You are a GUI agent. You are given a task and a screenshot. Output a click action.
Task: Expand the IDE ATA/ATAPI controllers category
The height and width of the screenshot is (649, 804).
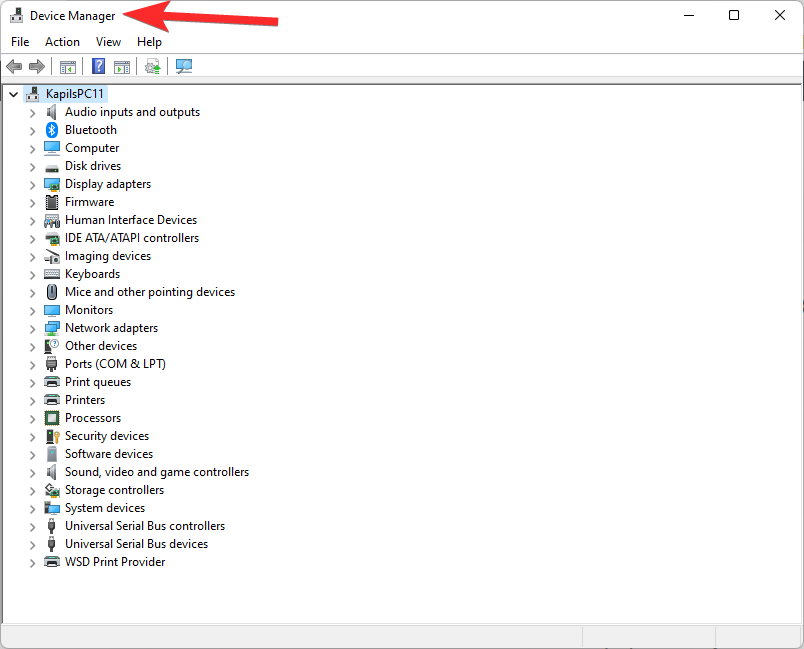click(x=32, y=239)
